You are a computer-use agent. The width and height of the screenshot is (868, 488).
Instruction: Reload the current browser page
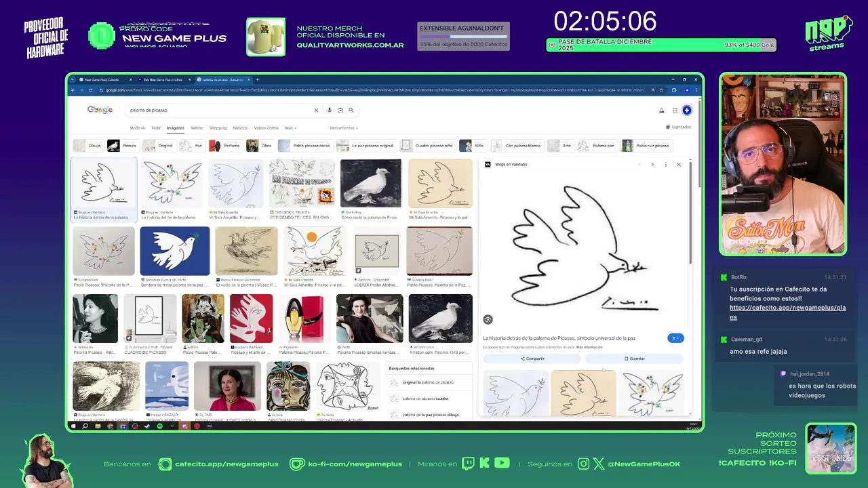pos(91,90)
